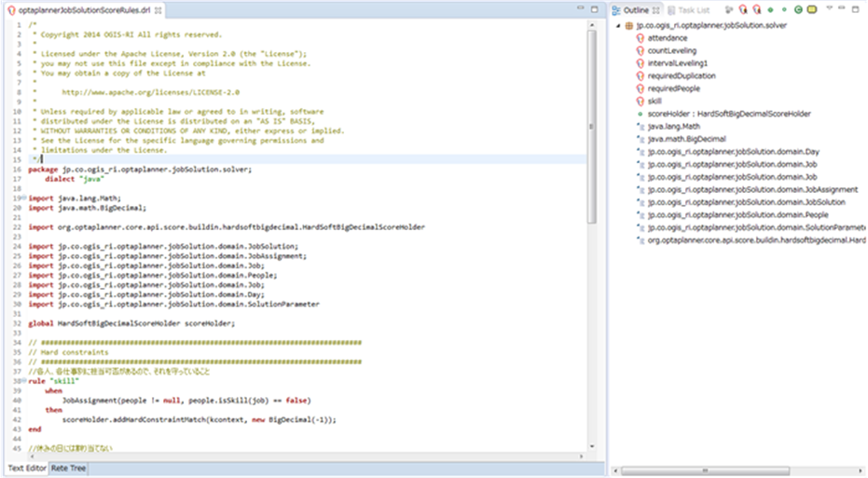This screenshot has height=478, width=868.
Task: Click the sort icon in Outline toolbar
Action: [729, 10]
